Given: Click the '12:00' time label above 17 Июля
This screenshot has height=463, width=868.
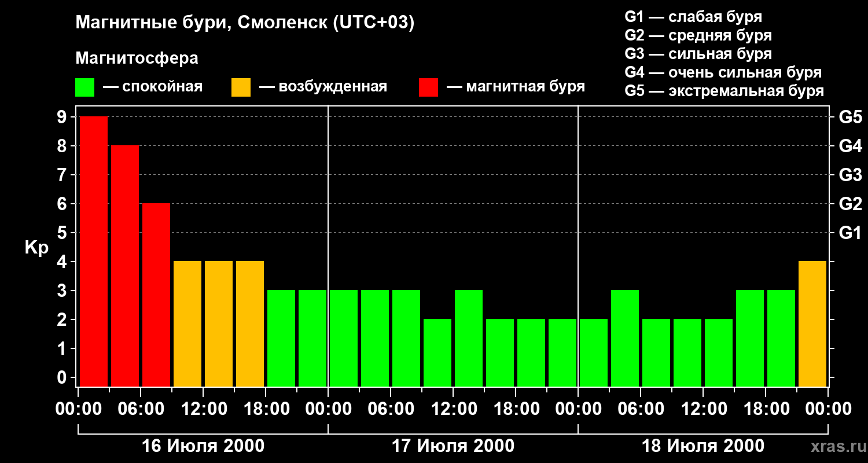Looking at the screenshot, I should pyautogui.click(x=453, y=409).
